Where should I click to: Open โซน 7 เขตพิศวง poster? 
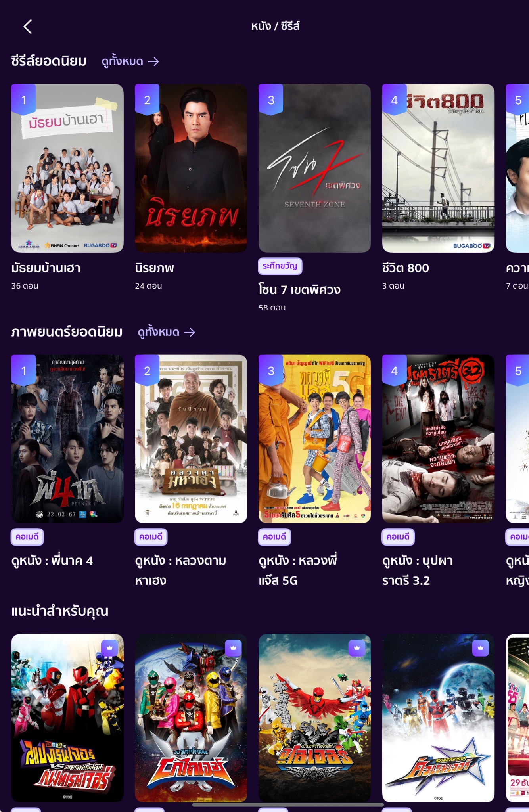coord(315,168)
